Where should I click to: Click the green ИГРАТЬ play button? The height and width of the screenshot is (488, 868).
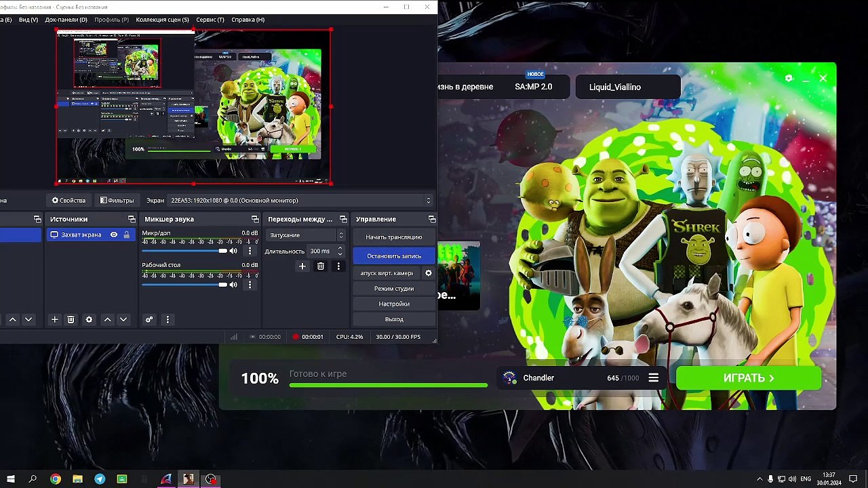coord(749,378)
